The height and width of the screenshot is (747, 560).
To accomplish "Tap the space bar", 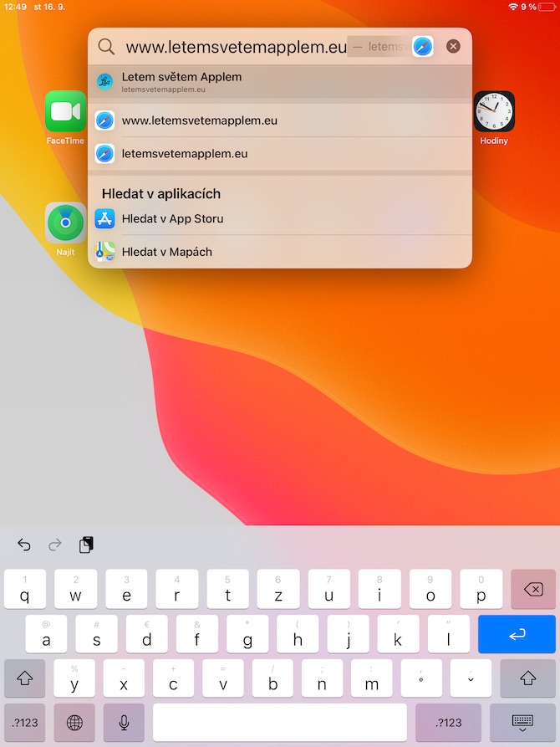I will (x=280, y=723).
